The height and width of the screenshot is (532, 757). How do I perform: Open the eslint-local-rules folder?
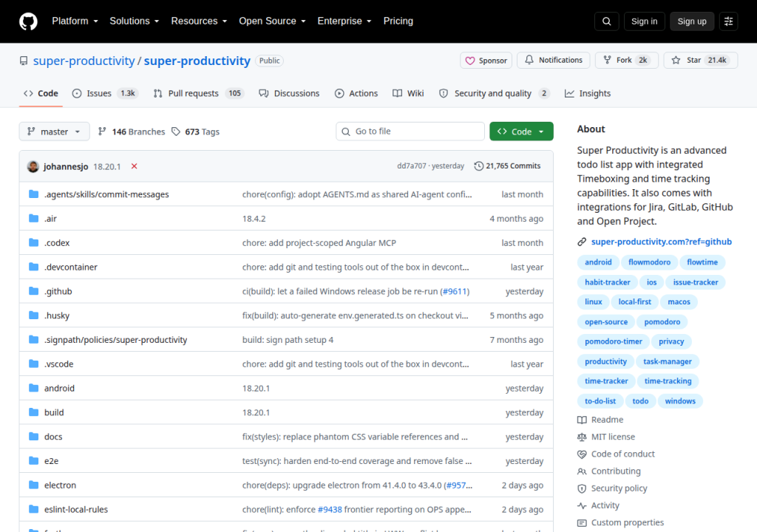[76, 509]
